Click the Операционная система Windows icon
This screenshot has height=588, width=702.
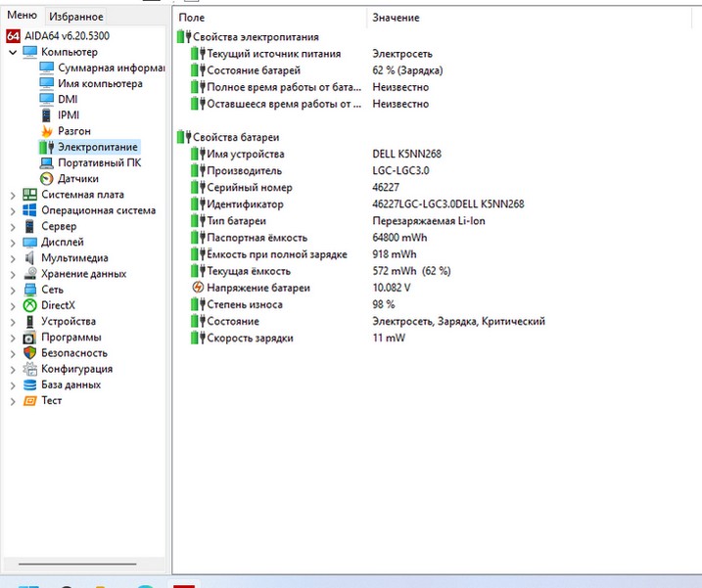(x=30, y=210)
